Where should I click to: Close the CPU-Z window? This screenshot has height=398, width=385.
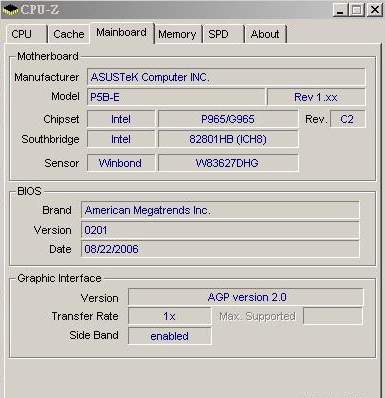tap(375, 10)
